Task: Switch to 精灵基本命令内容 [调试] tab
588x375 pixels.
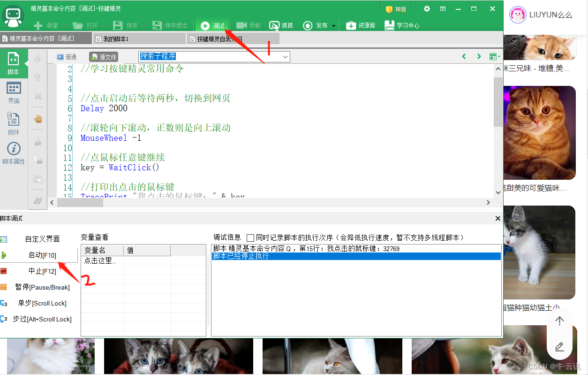Action: tap(45, 38)
